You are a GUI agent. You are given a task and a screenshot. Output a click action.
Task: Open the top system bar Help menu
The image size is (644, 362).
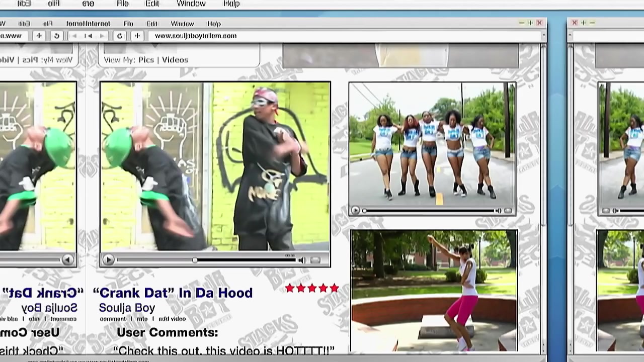pyautogui.click(x=231, y=4)
